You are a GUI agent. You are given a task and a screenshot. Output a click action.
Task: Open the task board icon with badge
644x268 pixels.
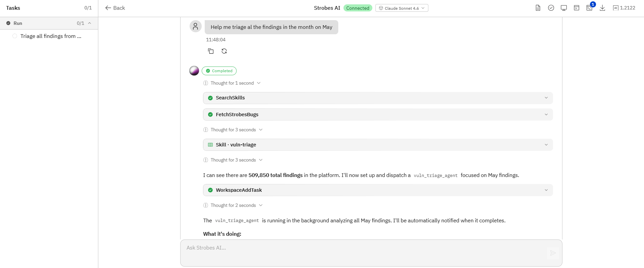pos(590,8)
